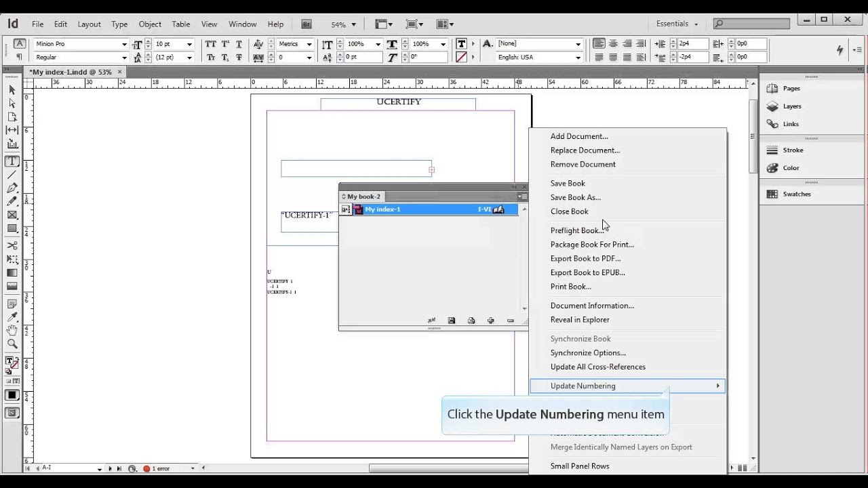Click the Quick Apply lightning icon
The width and height of the screenshot is (868, 488).
(840, 49)
